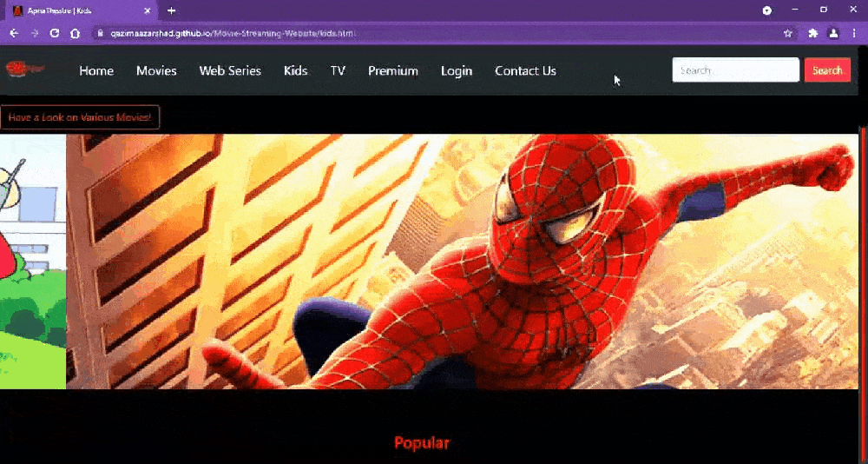868x464 pixels.
Task: Open the browser profile avatar icon
Action: [833, 33]
